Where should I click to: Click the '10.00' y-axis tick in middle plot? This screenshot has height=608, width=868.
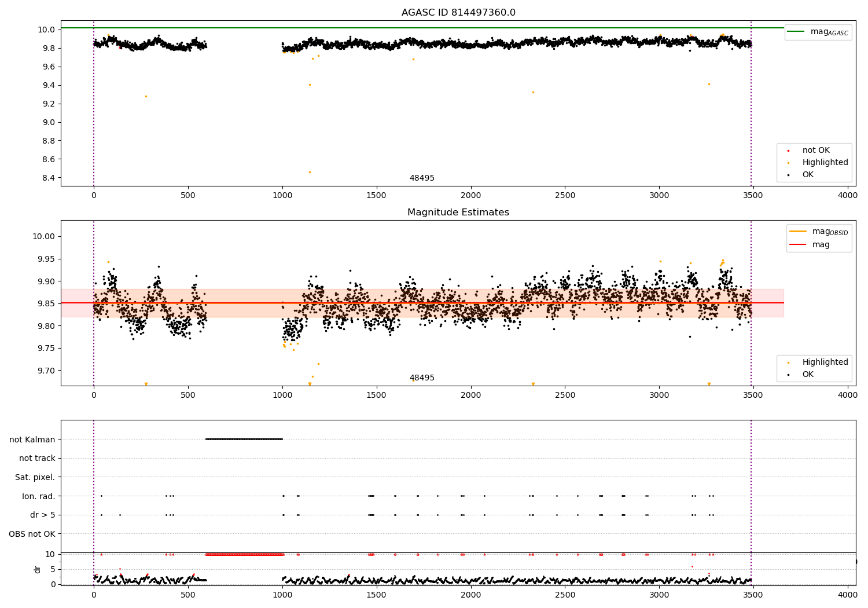[x=45, y=236]
